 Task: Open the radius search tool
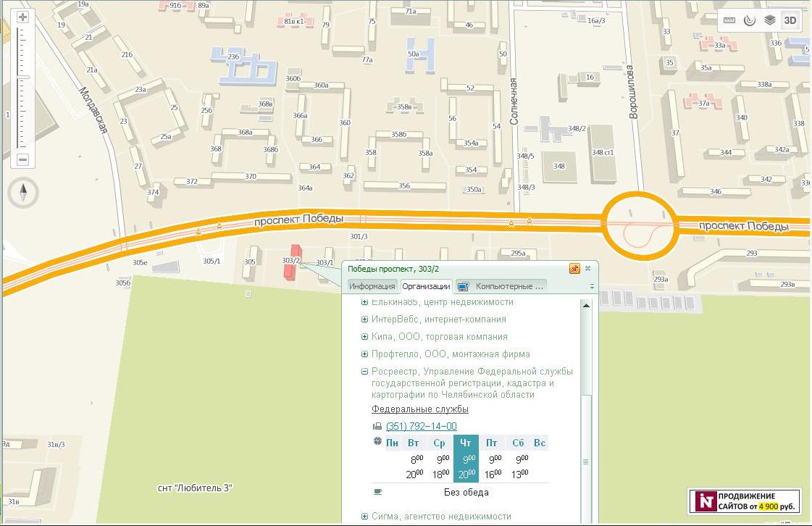[x=750, y=20]
